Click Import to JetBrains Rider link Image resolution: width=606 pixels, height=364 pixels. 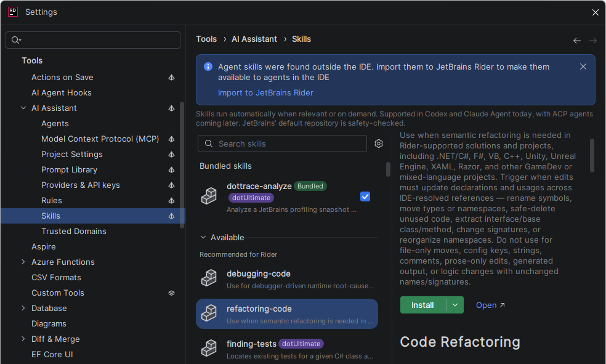tap(265, 93)
